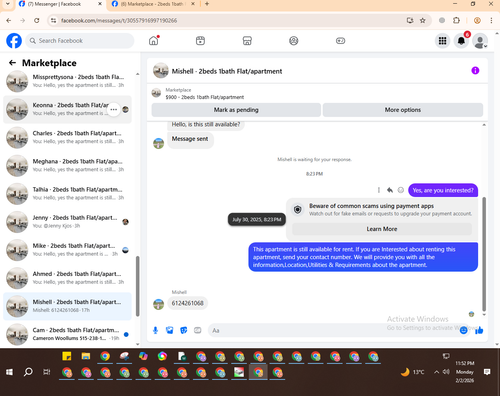Open the Talhia conversation

67,194
